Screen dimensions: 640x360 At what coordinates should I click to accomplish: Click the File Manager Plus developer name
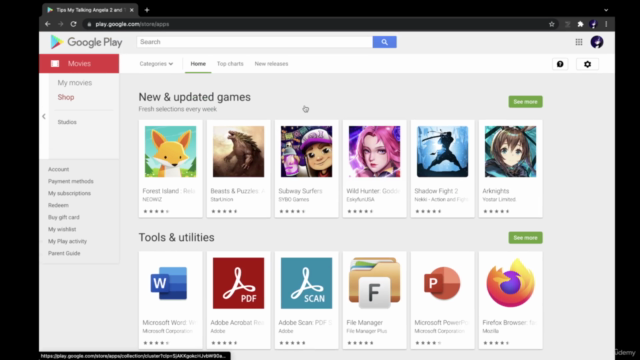[x=367, y=331]
